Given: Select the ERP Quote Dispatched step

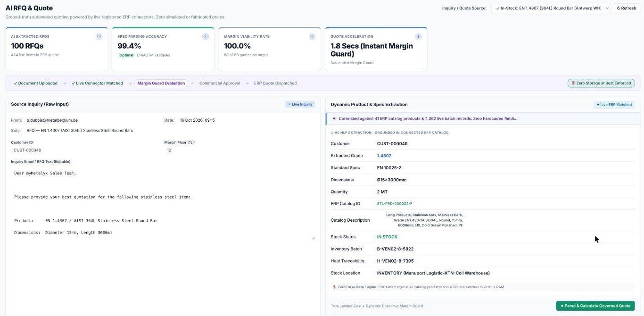Looking at the screenshot, I should point(275,83).
